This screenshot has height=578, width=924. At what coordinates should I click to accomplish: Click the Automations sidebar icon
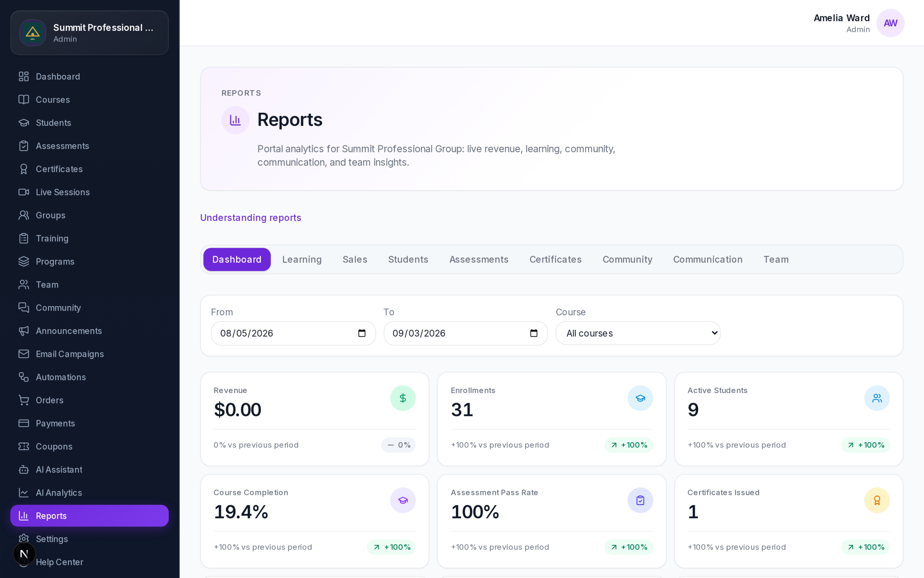pos(24,377)
